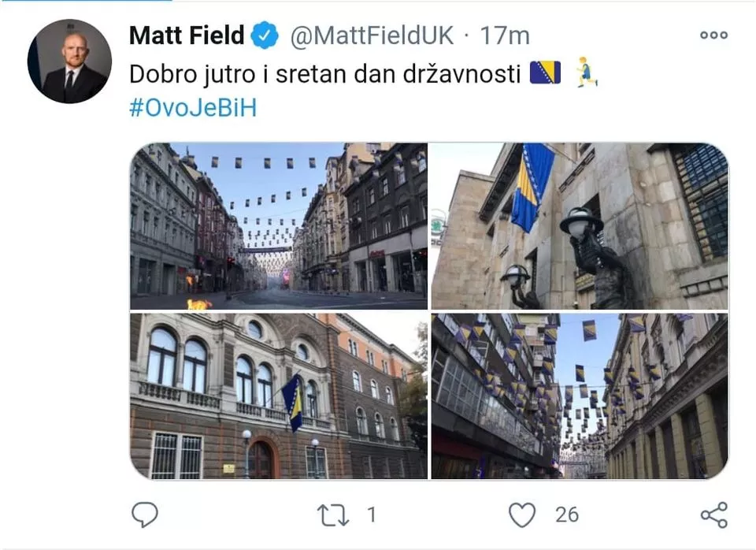
Task: Like the tweet with the heart icon
Action: (522, 515)
